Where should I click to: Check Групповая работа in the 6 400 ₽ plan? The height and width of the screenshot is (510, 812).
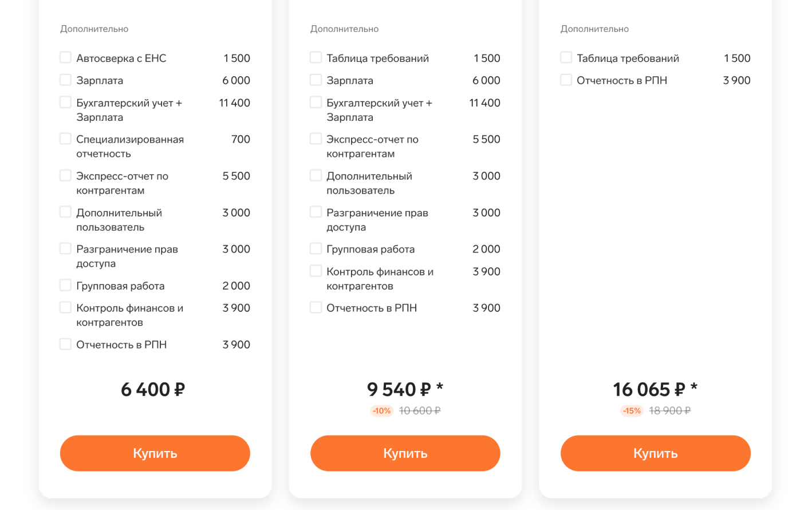tap(66, 285)
